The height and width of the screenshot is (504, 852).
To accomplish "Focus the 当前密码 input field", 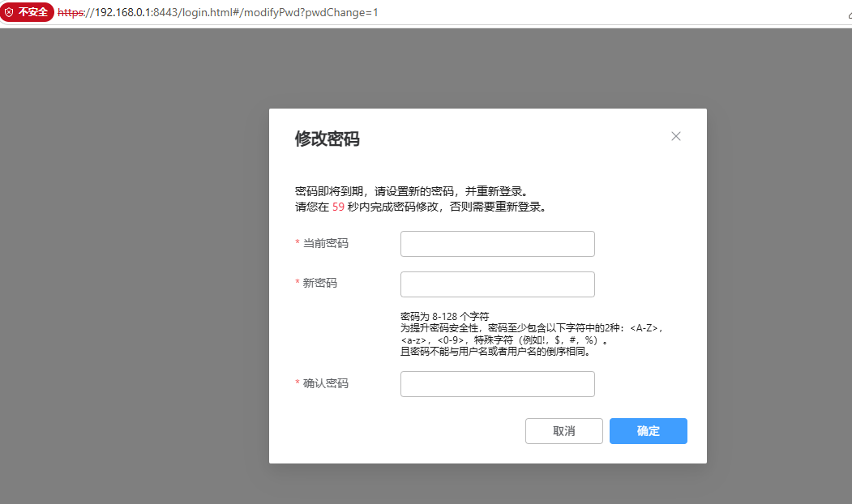I will tap(498, 244).
